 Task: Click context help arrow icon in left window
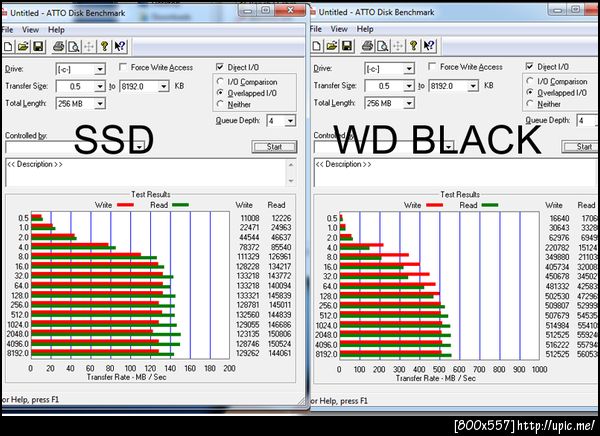click(120, 47)
